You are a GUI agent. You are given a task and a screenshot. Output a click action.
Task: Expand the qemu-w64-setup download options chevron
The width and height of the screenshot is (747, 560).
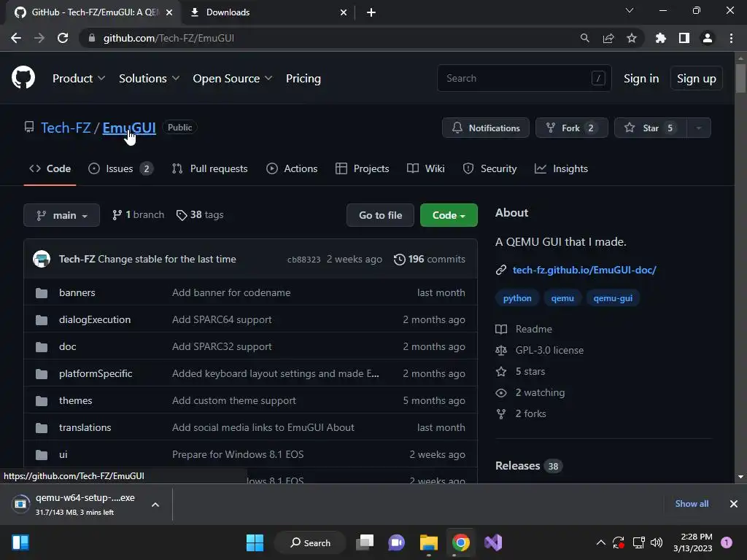pyautogui.click(x=155, y=505)
